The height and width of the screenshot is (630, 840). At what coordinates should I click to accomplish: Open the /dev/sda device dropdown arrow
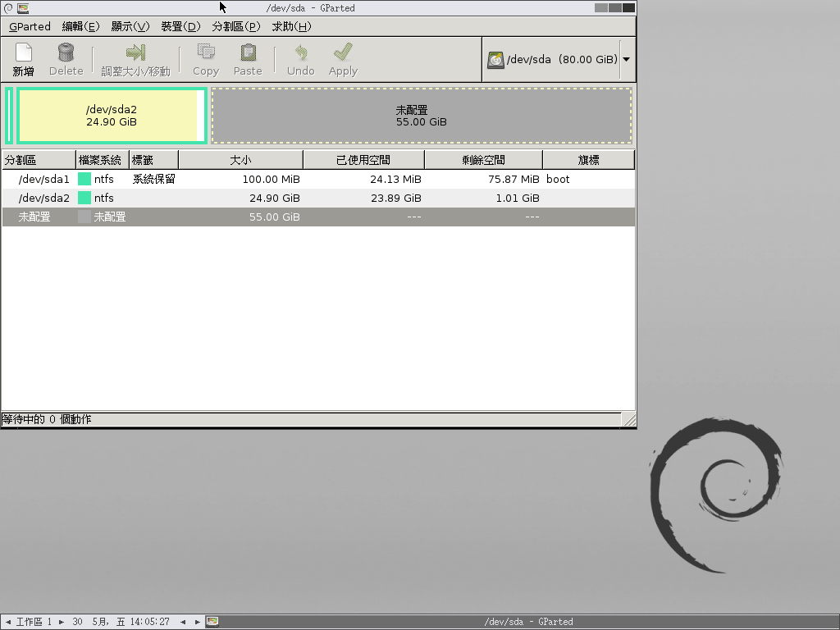tap(627, 60)
